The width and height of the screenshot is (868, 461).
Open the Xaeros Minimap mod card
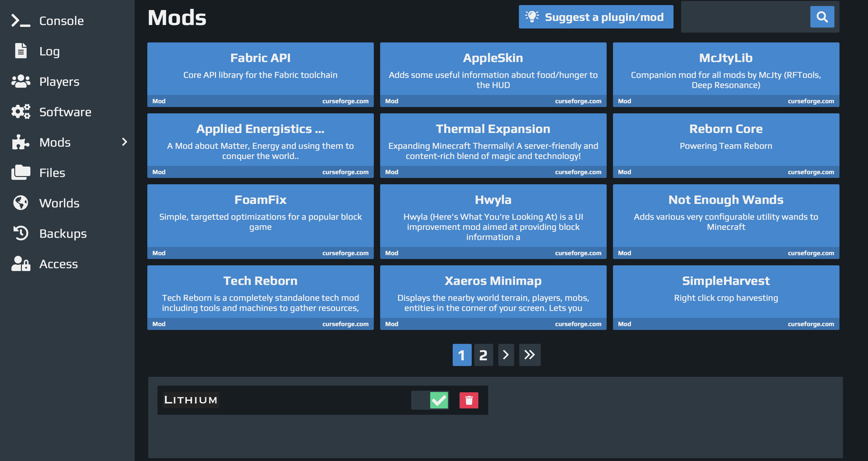coord(493,298)
